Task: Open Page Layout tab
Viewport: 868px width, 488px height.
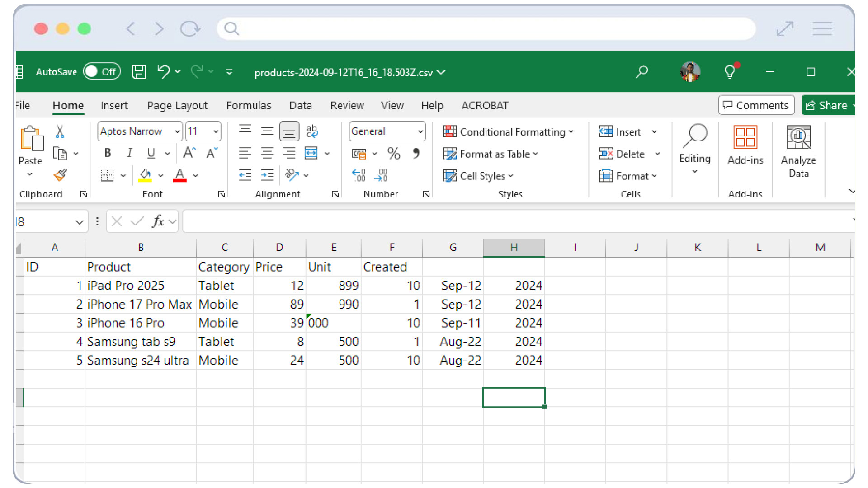Action: pos(177,105)
